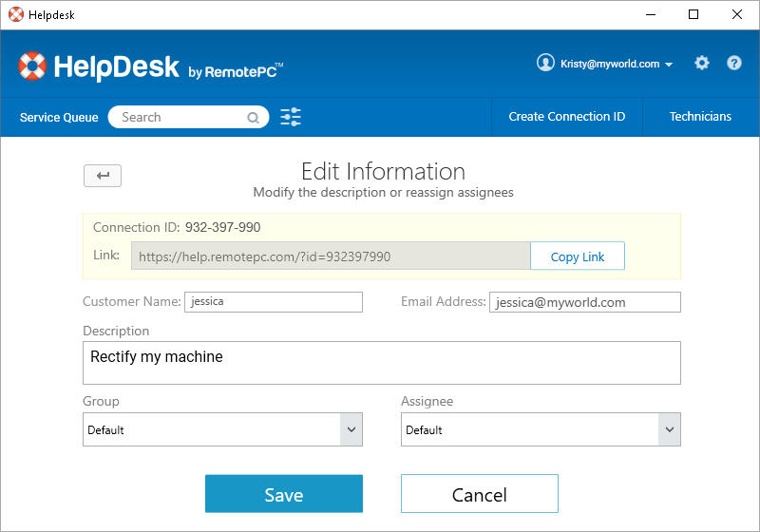Switch to the Technicians tab
This screenshot has height=532, width=760.
(700, 117)
